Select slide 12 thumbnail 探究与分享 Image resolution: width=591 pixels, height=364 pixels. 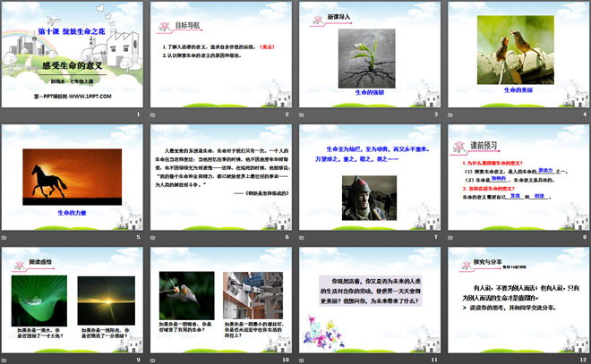518,300
